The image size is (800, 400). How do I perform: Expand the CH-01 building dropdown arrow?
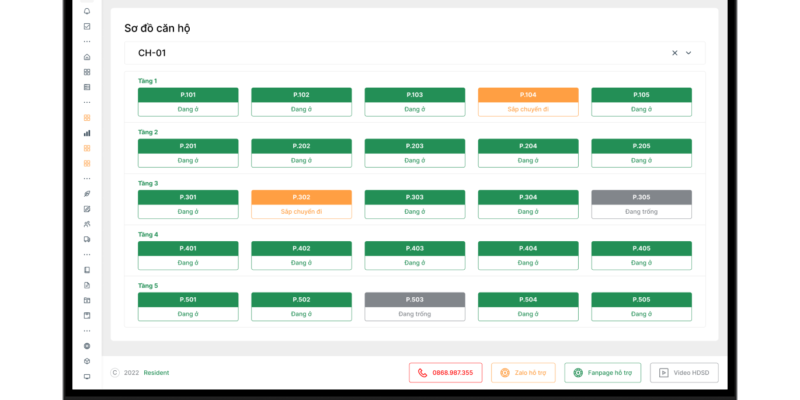click(688, 53)
